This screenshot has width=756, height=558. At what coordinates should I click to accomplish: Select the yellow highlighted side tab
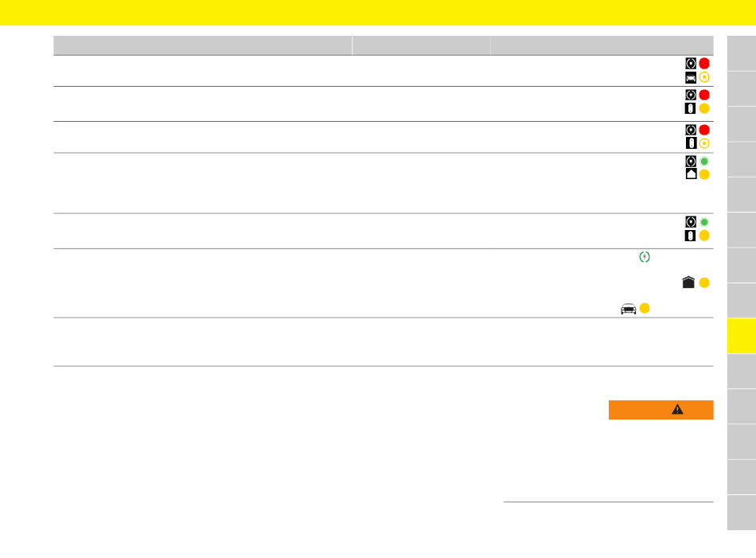(742, 336)
